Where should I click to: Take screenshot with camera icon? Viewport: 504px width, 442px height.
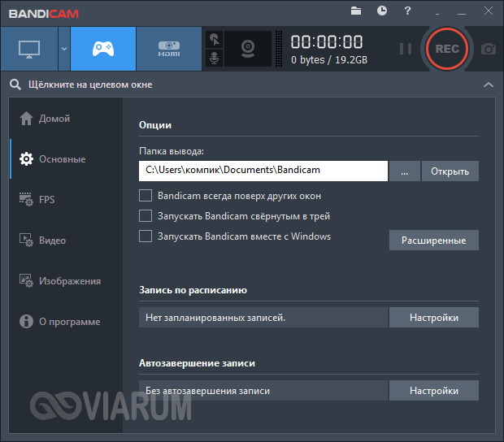(489, 49)
